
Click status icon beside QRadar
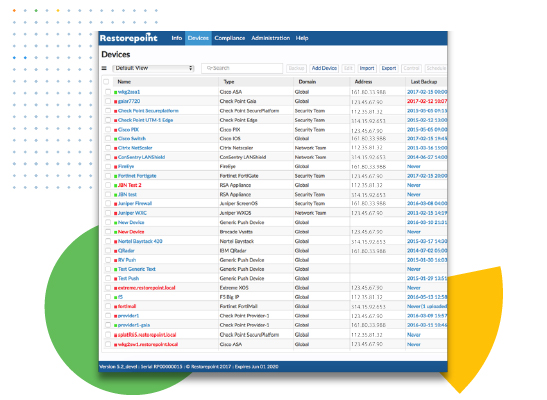coord(115,251)
